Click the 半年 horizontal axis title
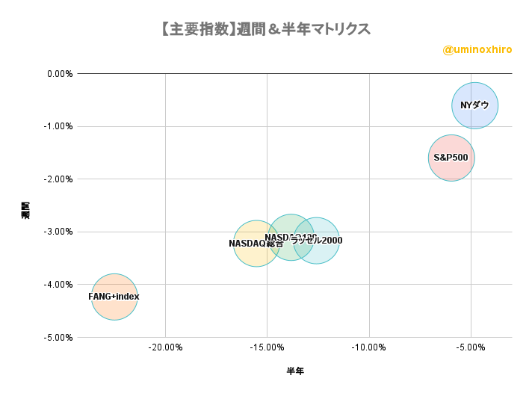Screen dimensions: 532x396 point(295,371)
